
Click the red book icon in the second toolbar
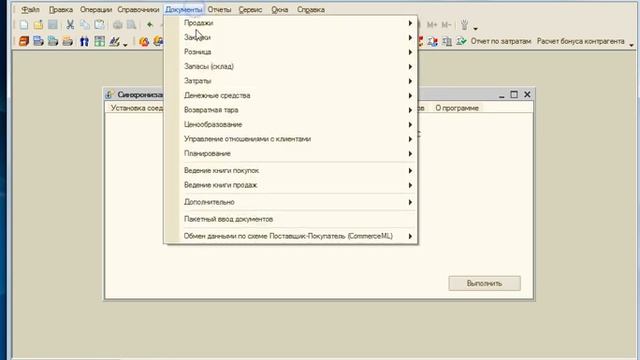point(24,41)
